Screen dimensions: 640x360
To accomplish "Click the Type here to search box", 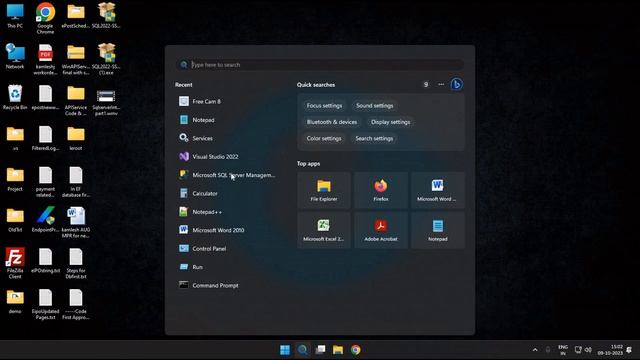I will tap(320, 64).
